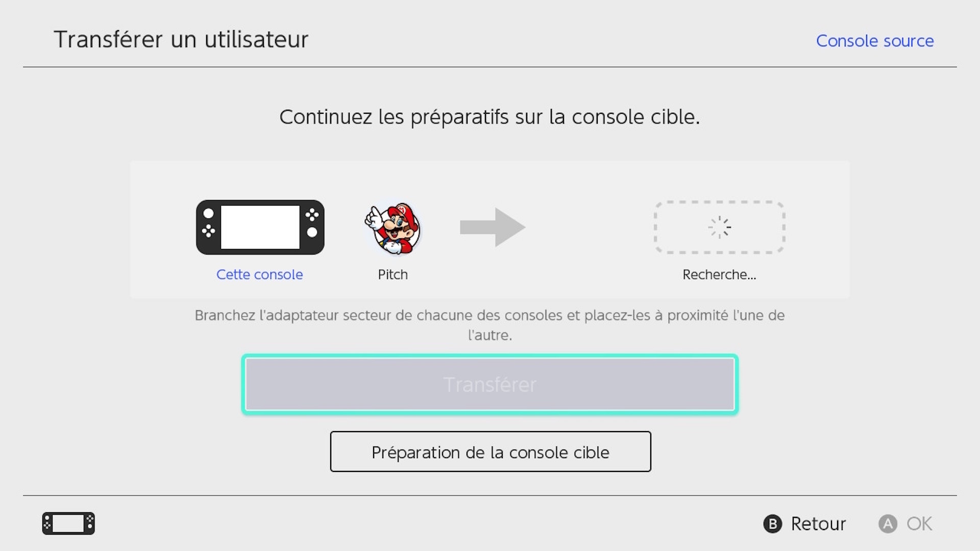Image resolution: width=980 pixels, height=551 pixels.
Task: Click the Nintendo Switch Lite source console icon
Action: [x=260, y=227]
